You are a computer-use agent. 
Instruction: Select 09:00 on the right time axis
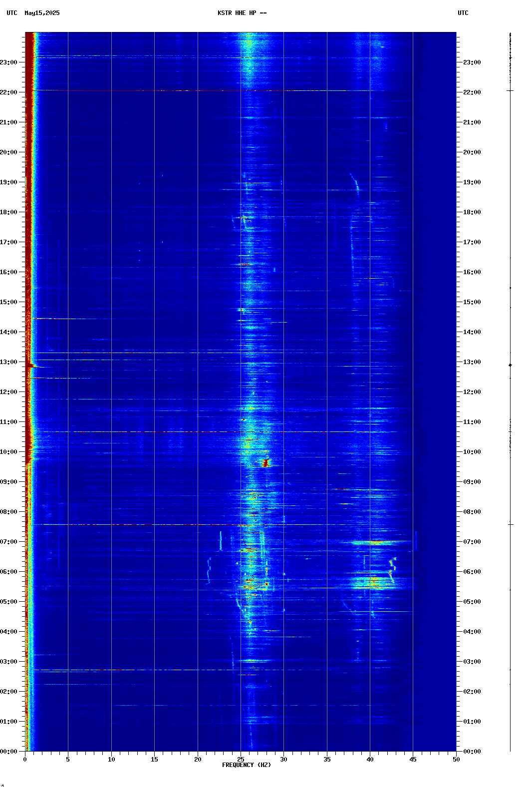pyautogui.click(x=472, y=482)
